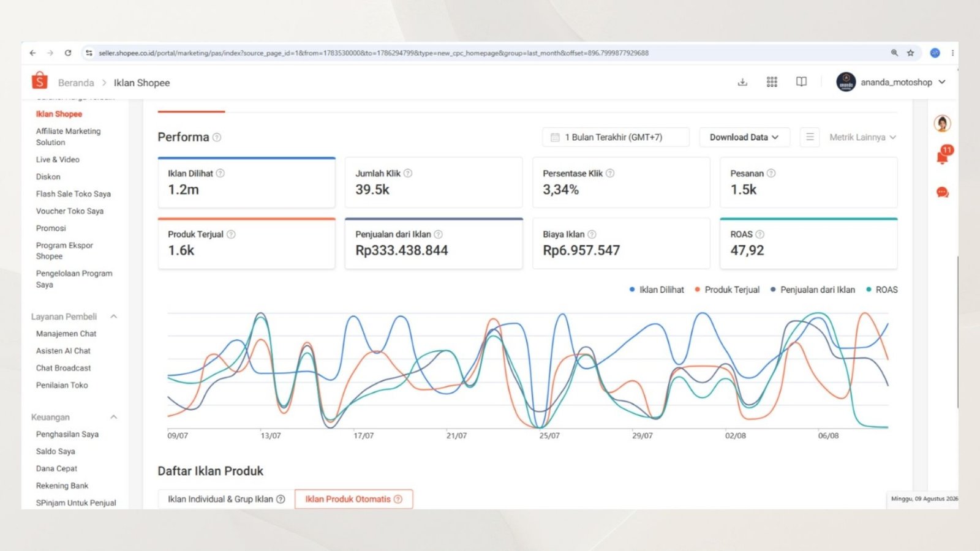Toggle ROAS series in chart legend
This screenshot has width=980, height=551.
coord(882,290)
